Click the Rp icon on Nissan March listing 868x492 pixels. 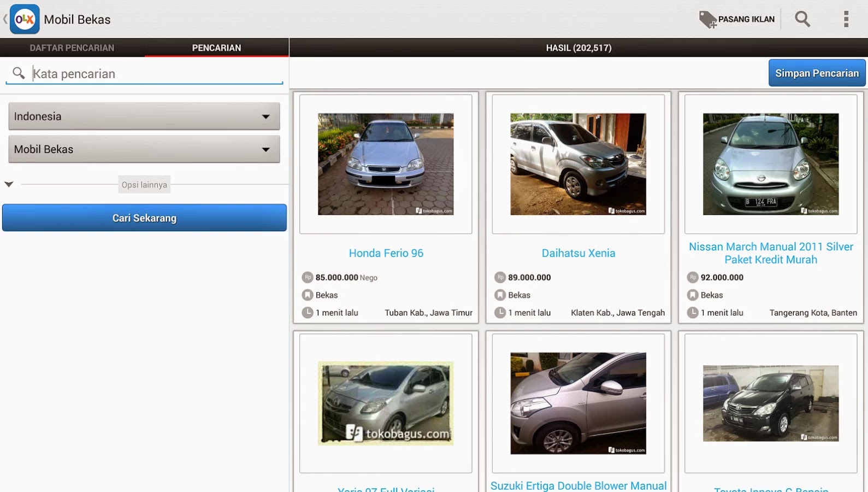coord(693,277)
